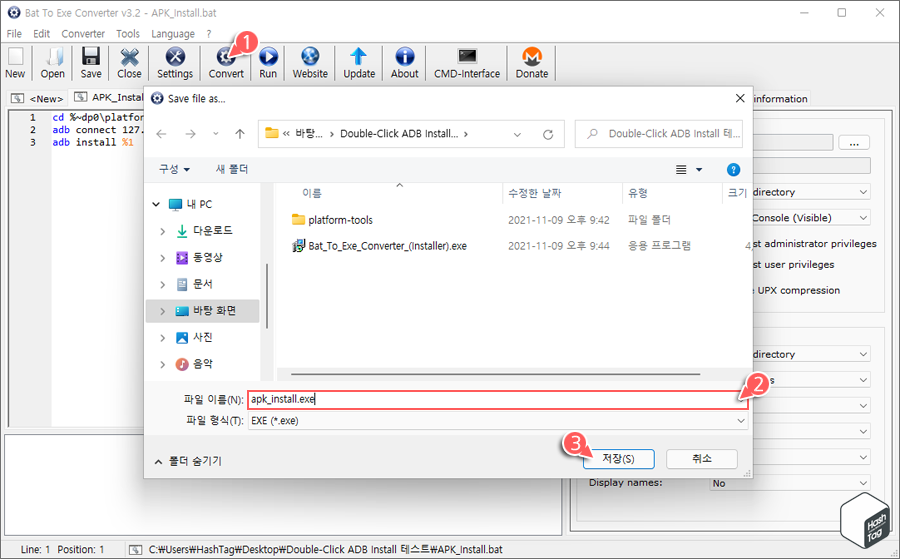Open the Tools menu
900x559 pixels.
(x=127, y=34)
